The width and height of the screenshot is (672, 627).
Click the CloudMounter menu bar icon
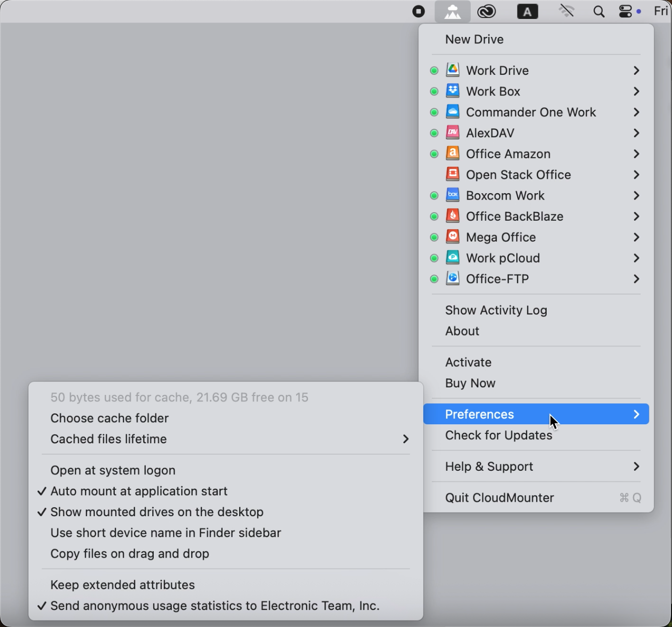pyautogui.click(x=452, y=11)
